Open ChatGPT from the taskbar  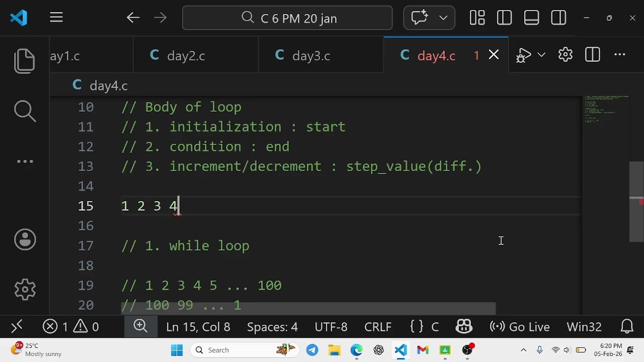pos(378,350)
